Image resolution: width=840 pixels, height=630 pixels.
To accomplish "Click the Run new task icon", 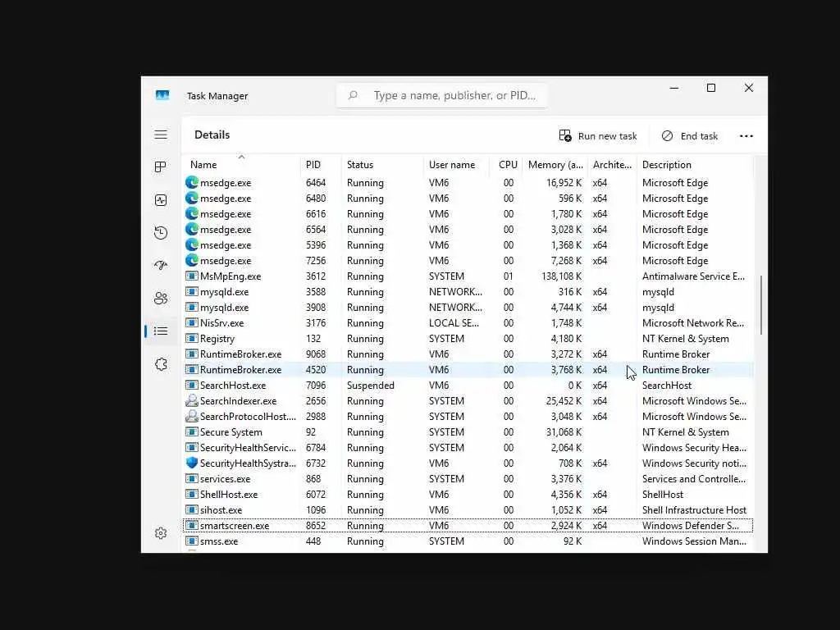I will click(565, 135).
